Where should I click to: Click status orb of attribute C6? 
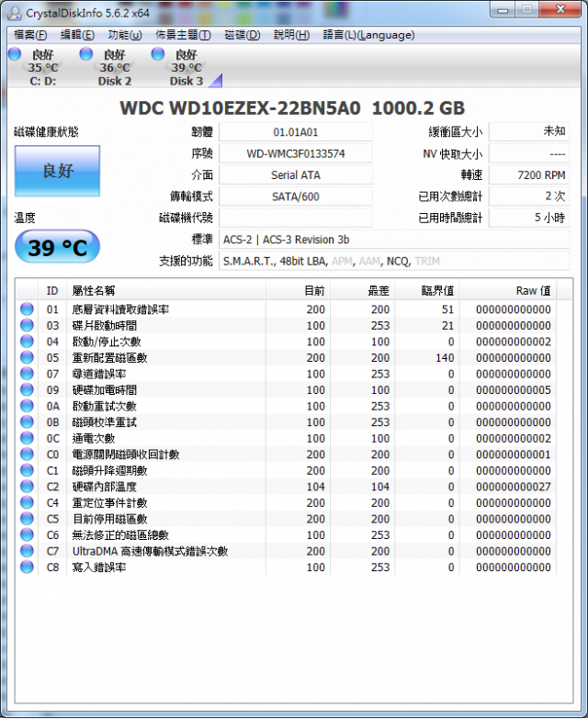[27, 534]
